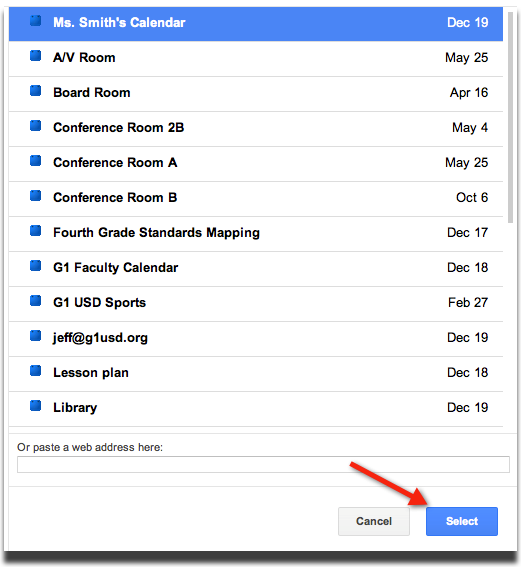521x567 pixels.
Task: Cancel the calendar selection dialog
Action: point(374,521)
